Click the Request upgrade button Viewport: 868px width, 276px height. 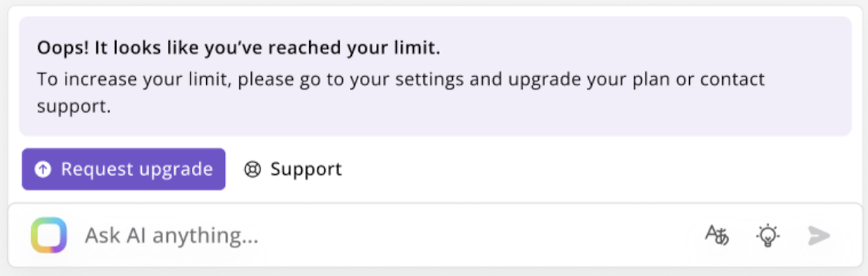(124, 169)
